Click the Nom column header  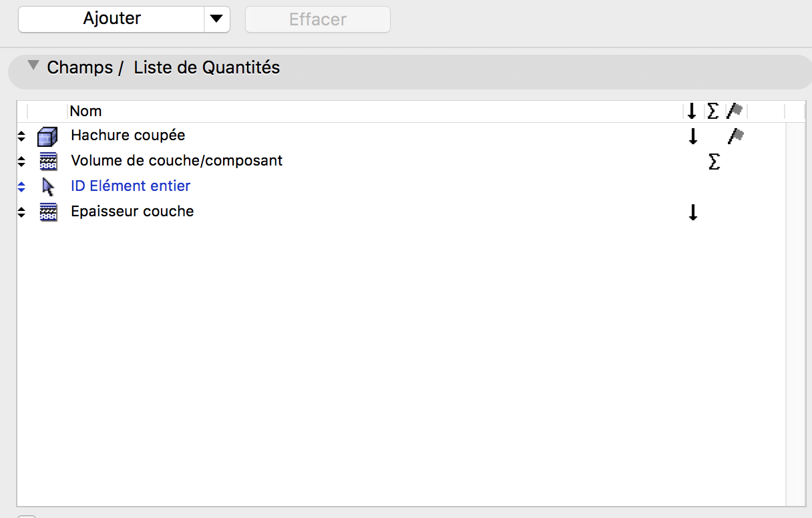(x=85, y=111)
